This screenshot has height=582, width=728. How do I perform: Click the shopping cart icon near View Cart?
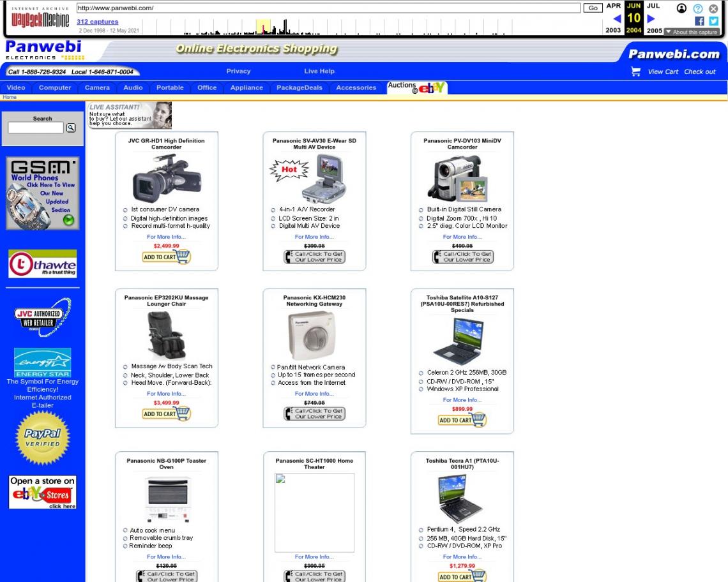point(635,71)
